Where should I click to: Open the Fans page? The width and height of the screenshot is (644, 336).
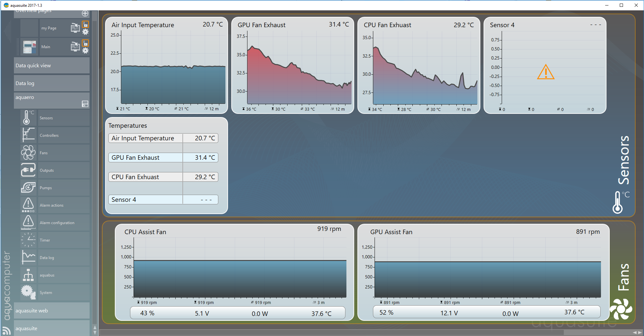tap(64, 153)
